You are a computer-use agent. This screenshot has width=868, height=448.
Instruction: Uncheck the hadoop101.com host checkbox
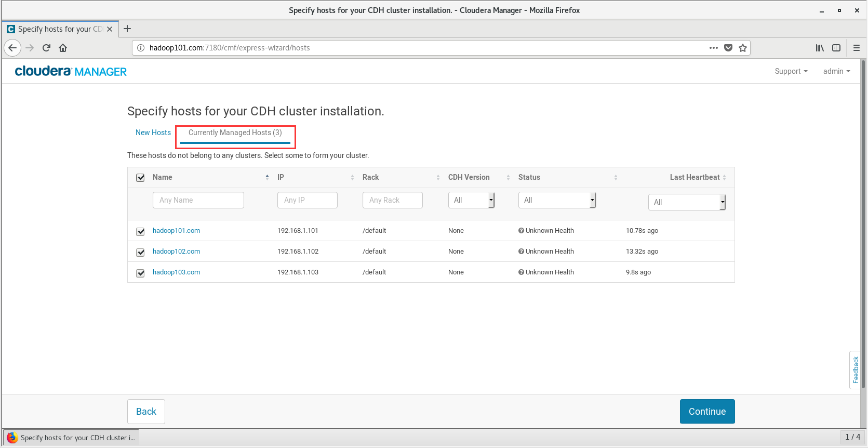(140, 232)
